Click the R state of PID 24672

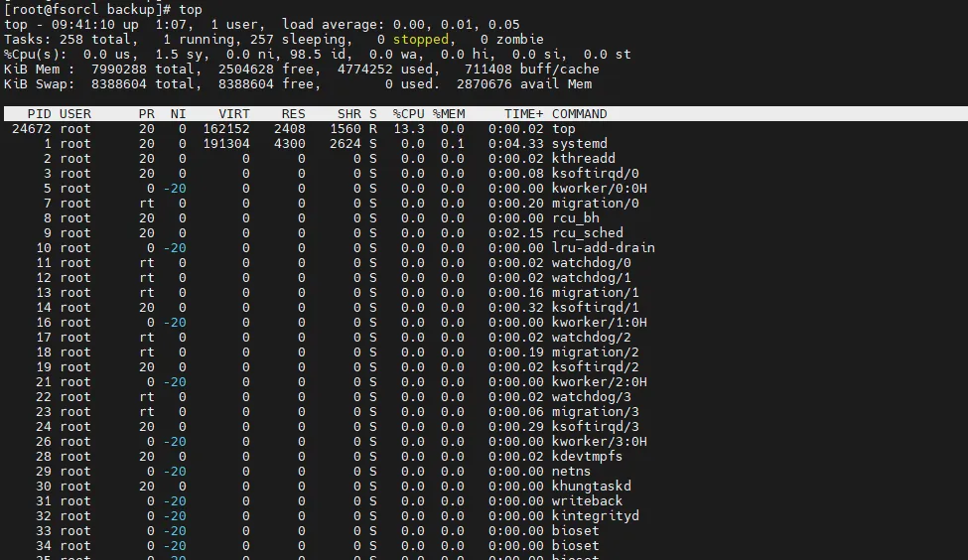coord(373,129)
